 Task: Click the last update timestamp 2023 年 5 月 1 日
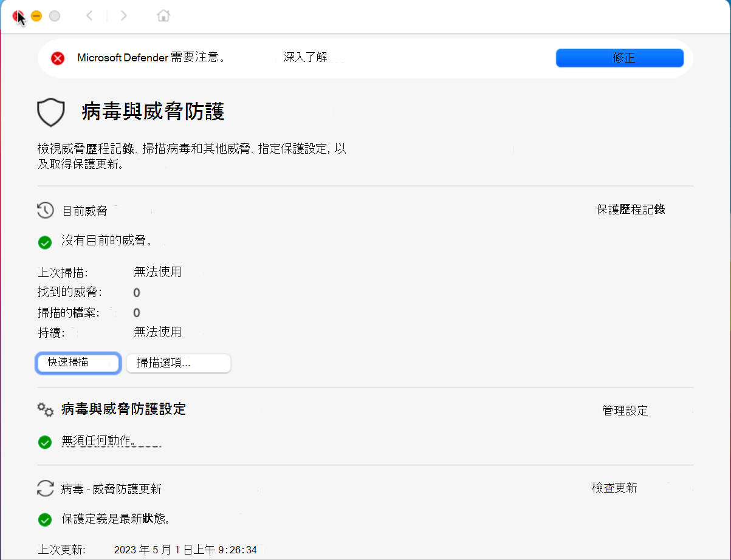pyautogui.click(x=185, y=550)
